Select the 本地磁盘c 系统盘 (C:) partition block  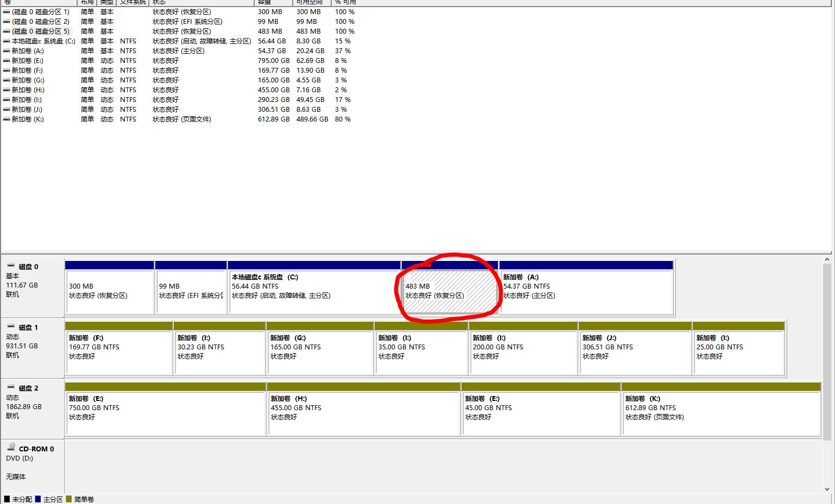tap(314, 288)
